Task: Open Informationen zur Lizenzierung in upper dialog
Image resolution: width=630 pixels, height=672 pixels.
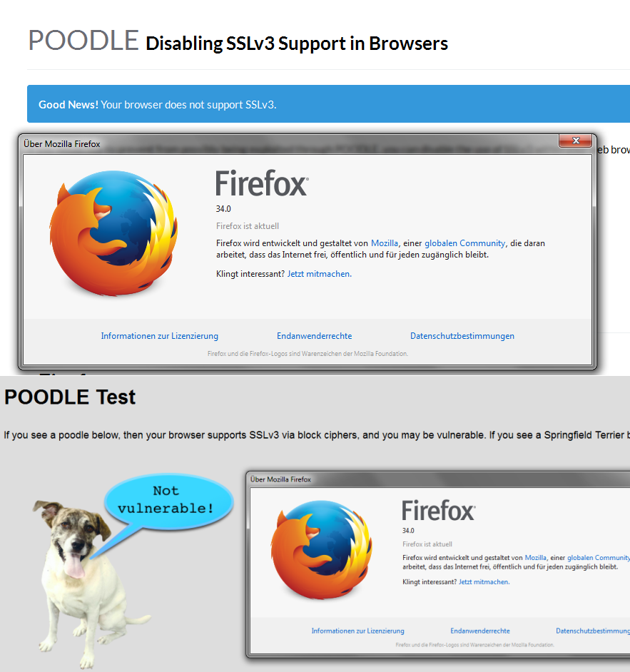Action: (x=159, y=336)
